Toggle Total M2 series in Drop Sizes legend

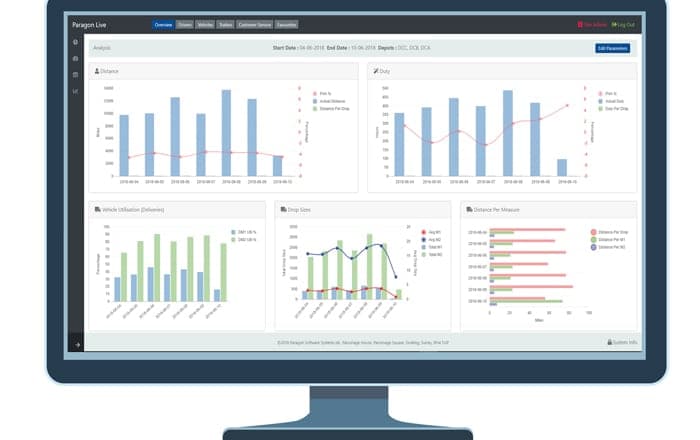432,254
